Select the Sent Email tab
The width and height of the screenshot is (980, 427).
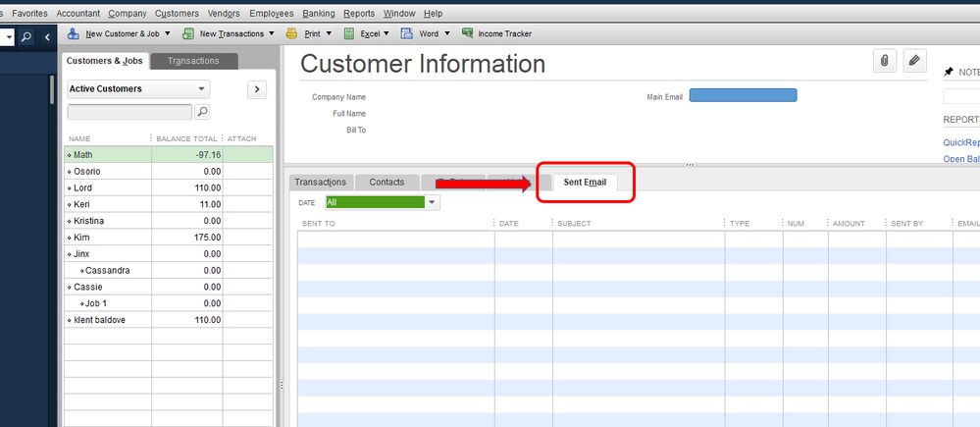point(585,182)
